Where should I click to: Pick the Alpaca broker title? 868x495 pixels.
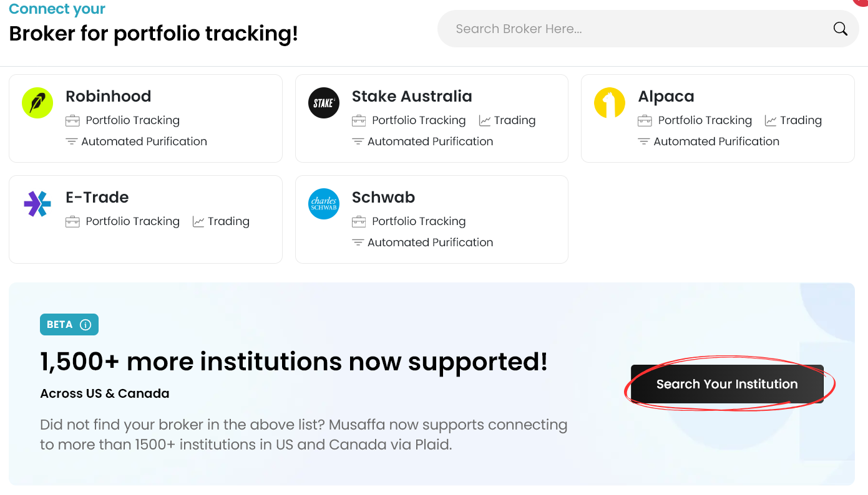tap(666, 96)
